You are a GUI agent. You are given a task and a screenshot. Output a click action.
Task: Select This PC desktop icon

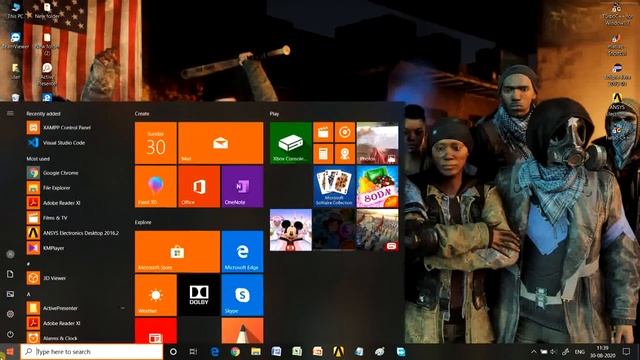coord(16,11)
